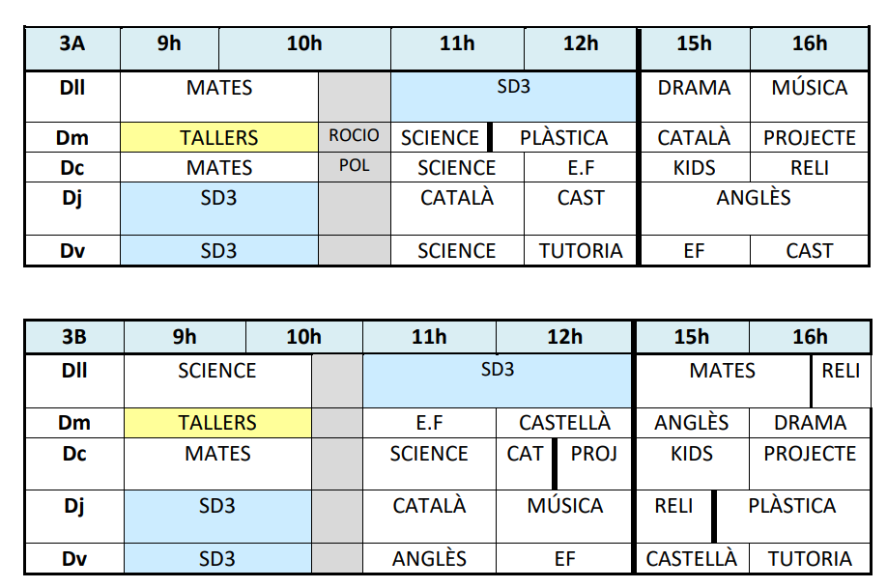Select the CAT cell on Wednesday in 3B
Image resolution: width=887 pixels, height=588 pixels.
pos(525,454)
